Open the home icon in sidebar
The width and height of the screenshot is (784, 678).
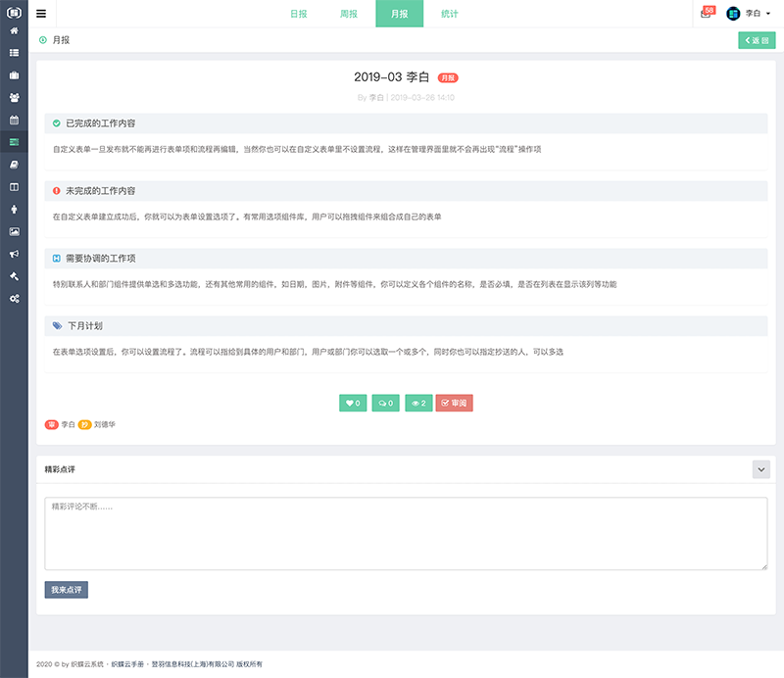click(14, 31)
